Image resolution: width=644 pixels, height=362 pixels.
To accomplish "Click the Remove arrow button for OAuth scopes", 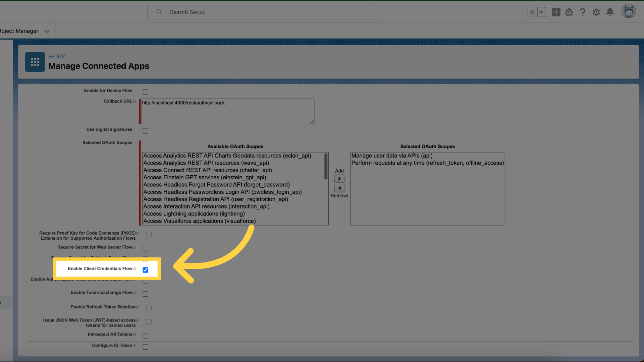I will pyautogui.click(x=339, y=188).
